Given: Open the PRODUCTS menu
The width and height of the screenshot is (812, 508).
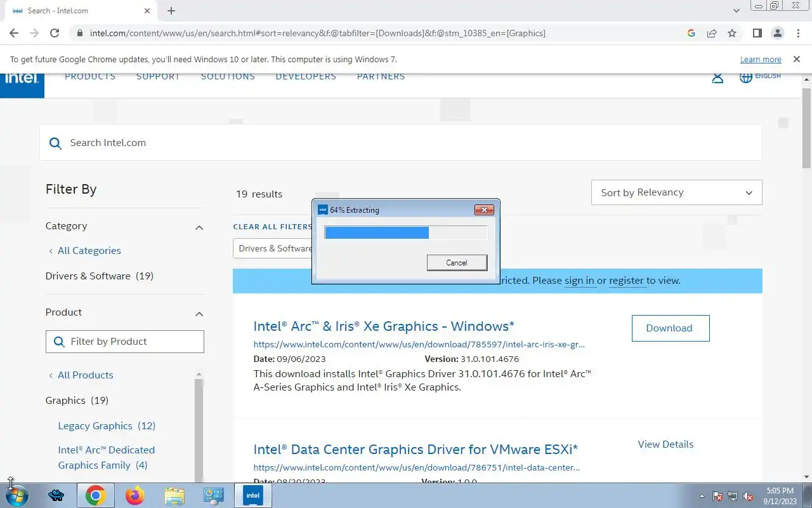Looking at the screenshot, I should point(90,76).
